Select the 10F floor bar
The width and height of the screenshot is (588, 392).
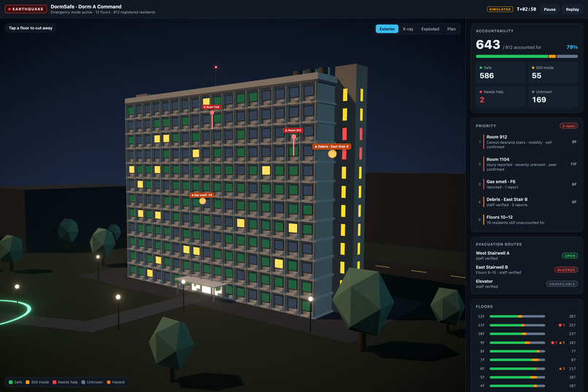coord(517,334)
